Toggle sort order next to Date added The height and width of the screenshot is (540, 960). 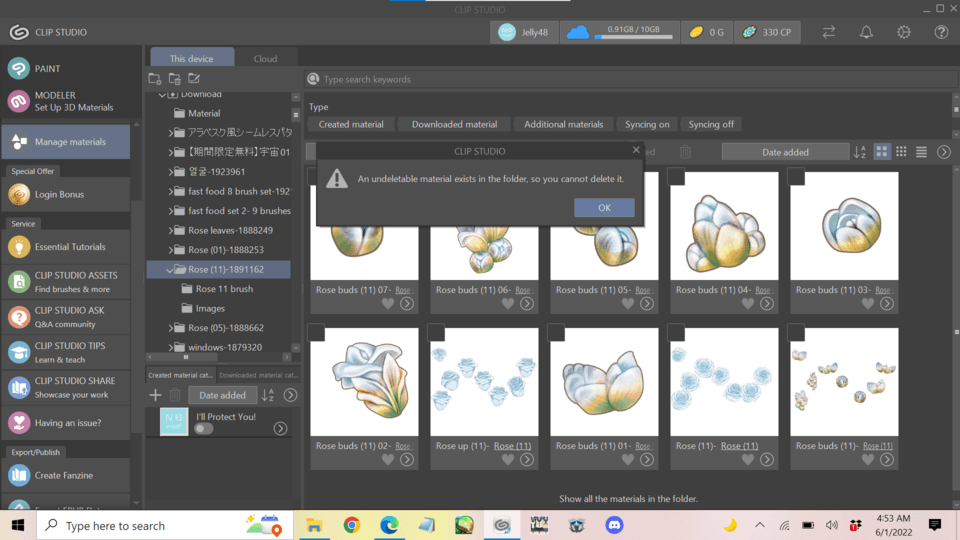click(x=860, y=152)
